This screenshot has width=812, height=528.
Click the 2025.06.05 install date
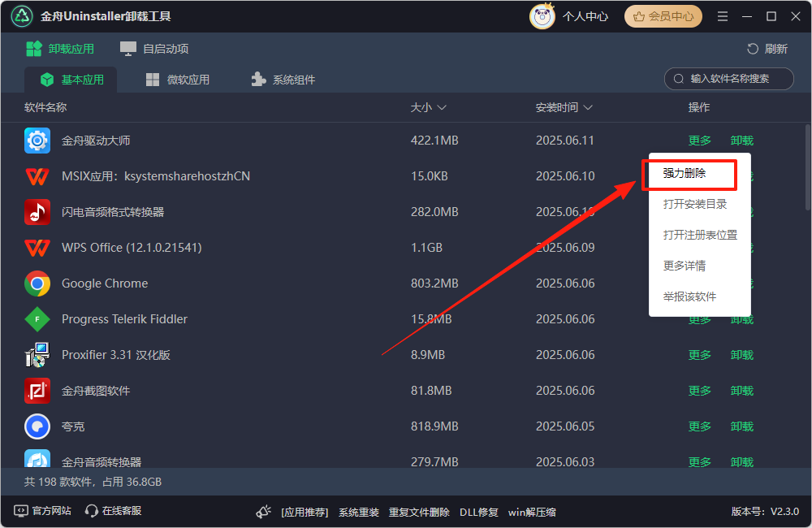click(x=565, y=426)
